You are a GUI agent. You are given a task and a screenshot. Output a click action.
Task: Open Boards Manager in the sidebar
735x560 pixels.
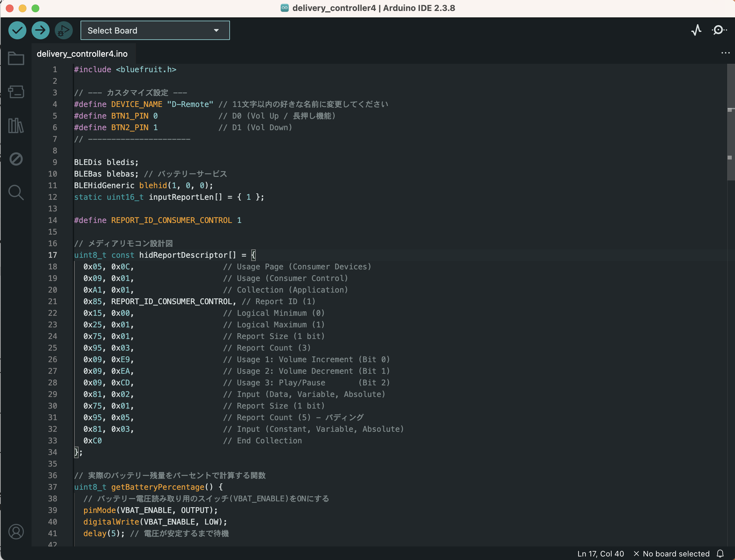(x=16, y=92)
